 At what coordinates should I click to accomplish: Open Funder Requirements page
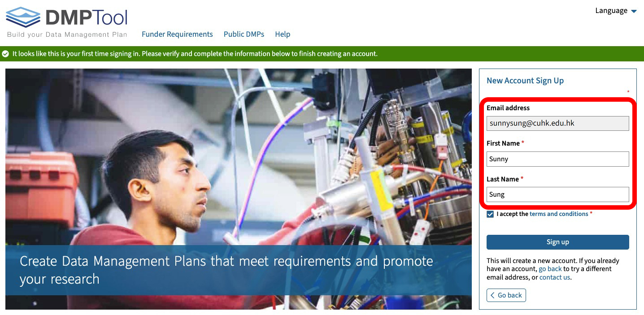177,34
